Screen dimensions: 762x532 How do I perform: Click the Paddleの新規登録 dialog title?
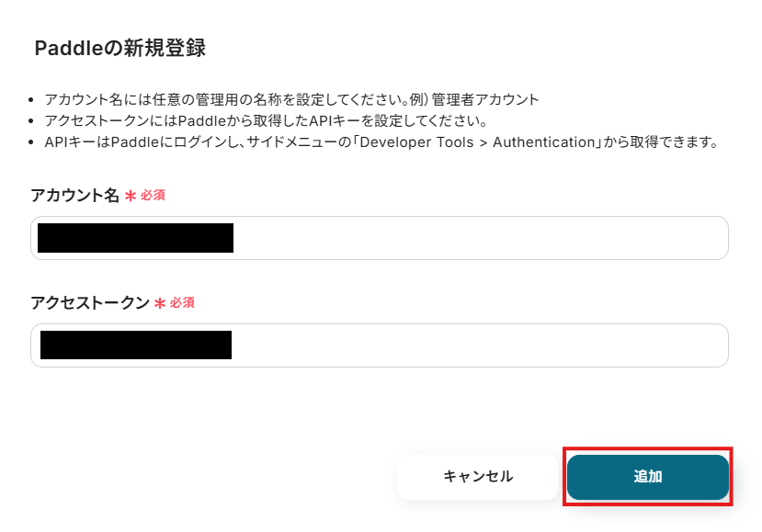click(119, 49)
